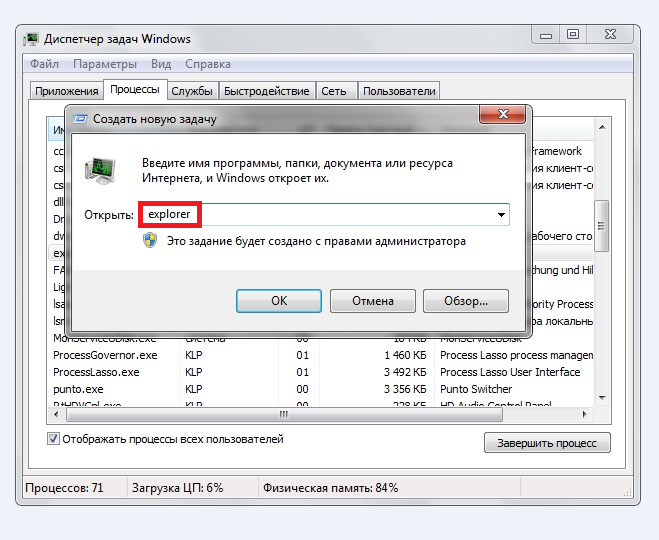
Task: Click the Punto Switcher description cell
Action: click(x=476, y=389)
